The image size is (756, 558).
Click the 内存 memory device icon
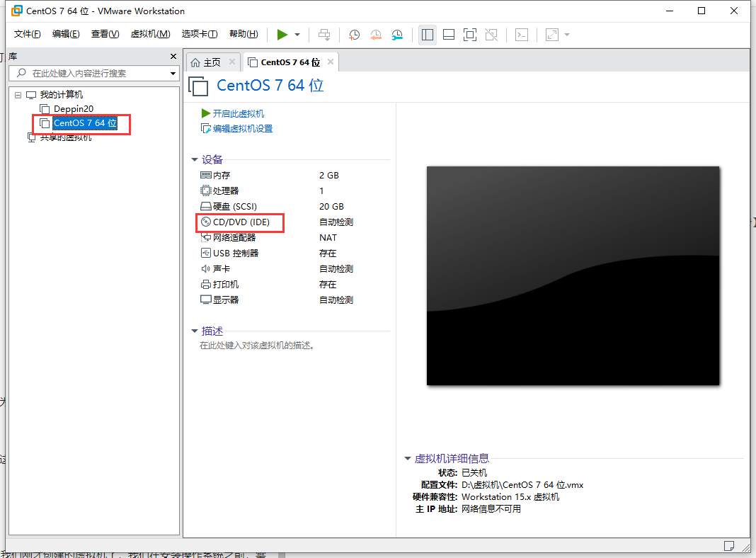[x=206, y=175]
